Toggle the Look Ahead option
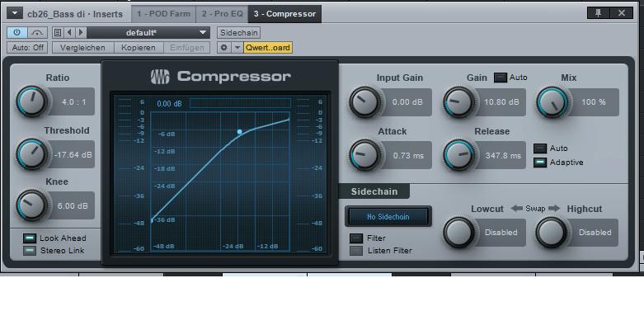Viewport: 644px width, 330px height. [30, 238]
